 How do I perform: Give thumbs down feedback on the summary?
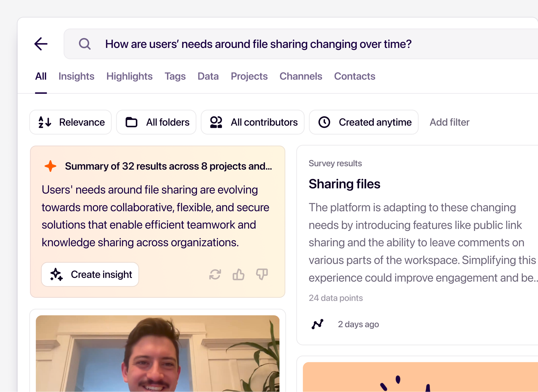coord(262,274)
